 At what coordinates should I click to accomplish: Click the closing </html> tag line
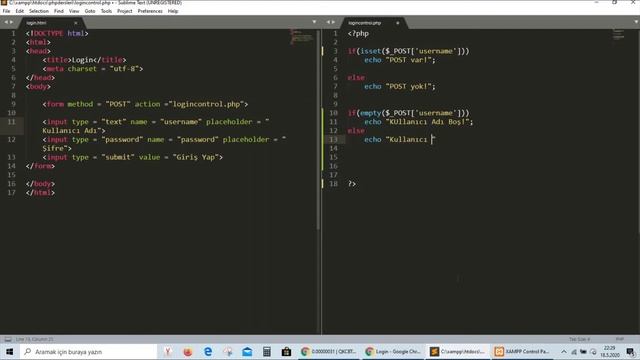click(x=40, y=193)
